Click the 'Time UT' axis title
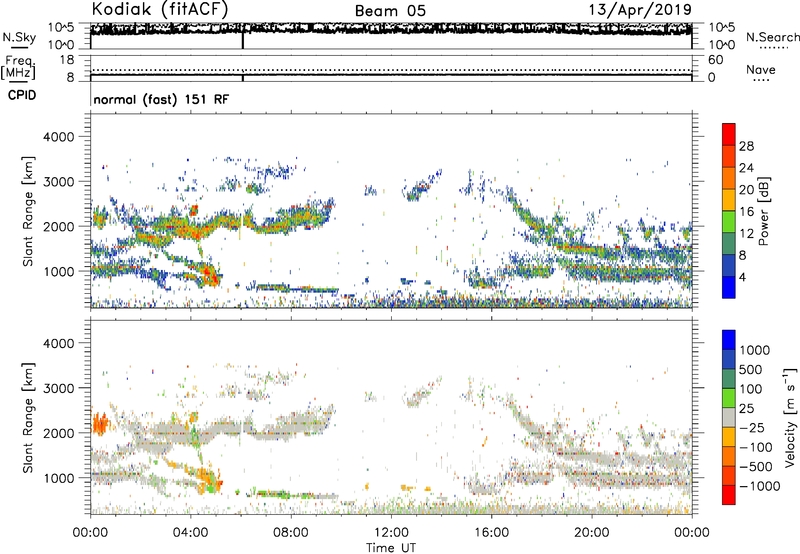 click(391, 548)
